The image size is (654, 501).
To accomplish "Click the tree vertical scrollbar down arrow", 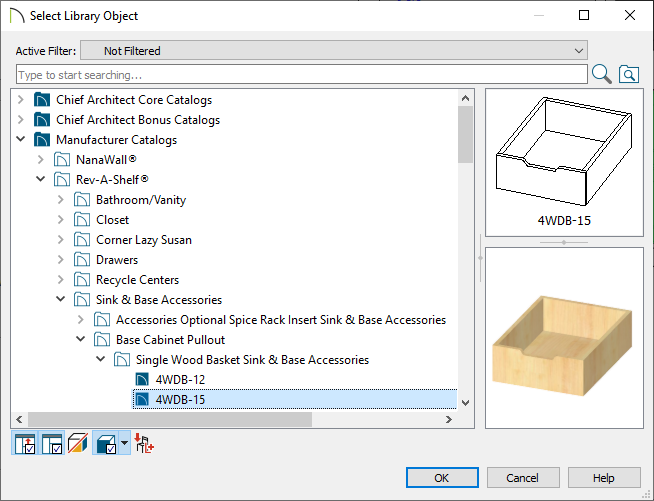I will click(x=465, y=403).
